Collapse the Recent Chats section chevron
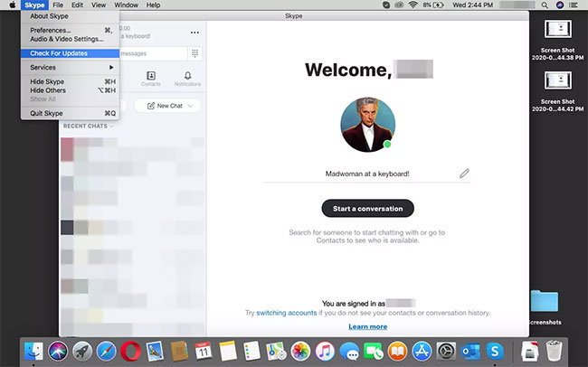Screen dimensions: 588x367 tap(111, 127)
